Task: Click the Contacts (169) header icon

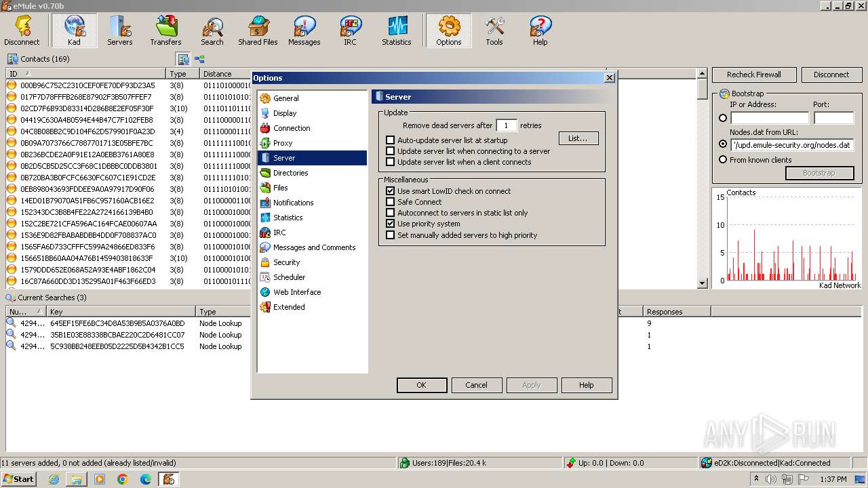Action: (x=12, y=59)
